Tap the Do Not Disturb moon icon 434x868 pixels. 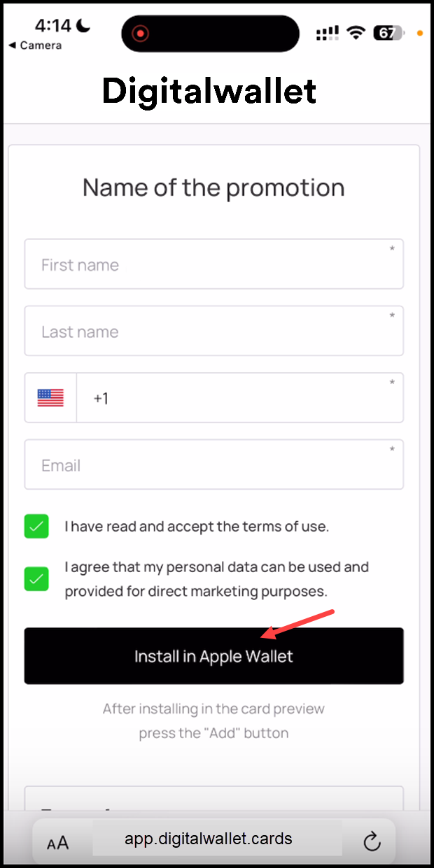tap(83, 26)
